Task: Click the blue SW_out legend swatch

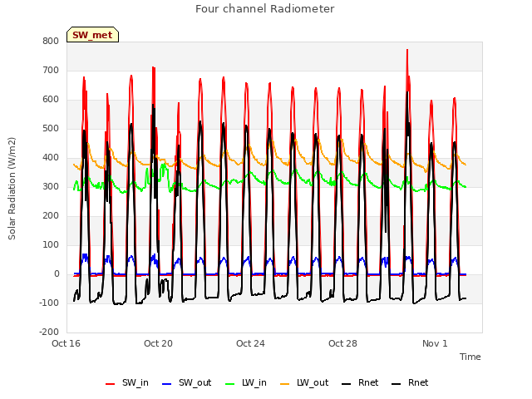Action: (x=166, y=384)
